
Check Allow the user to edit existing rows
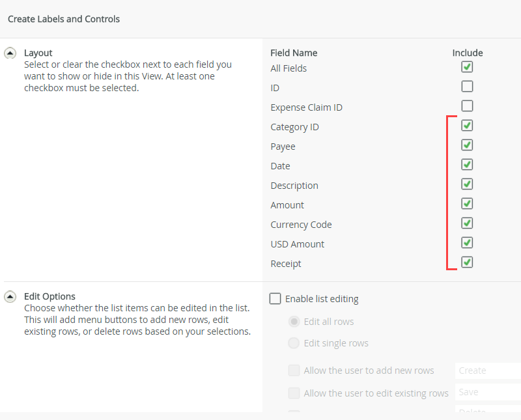pyautogui.click(x=294, y=393)
